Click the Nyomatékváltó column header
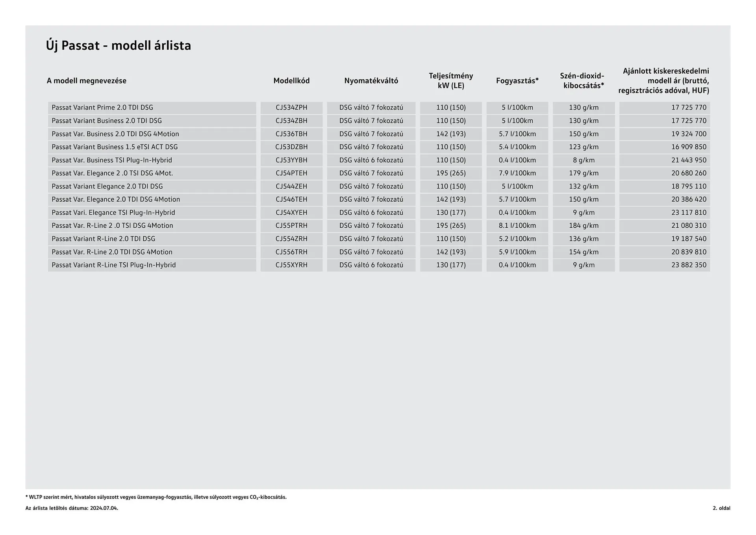 (371, 81)
